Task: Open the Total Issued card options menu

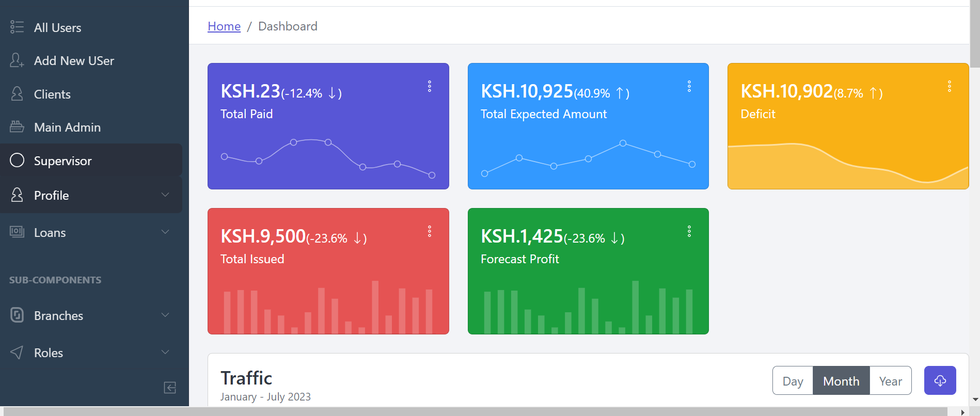Action: click(x=429, y=232)
